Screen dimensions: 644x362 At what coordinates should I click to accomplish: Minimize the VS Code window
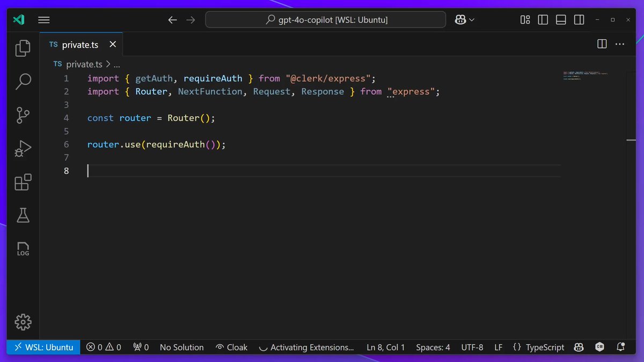pyautogui.click(x=598, y=20)
